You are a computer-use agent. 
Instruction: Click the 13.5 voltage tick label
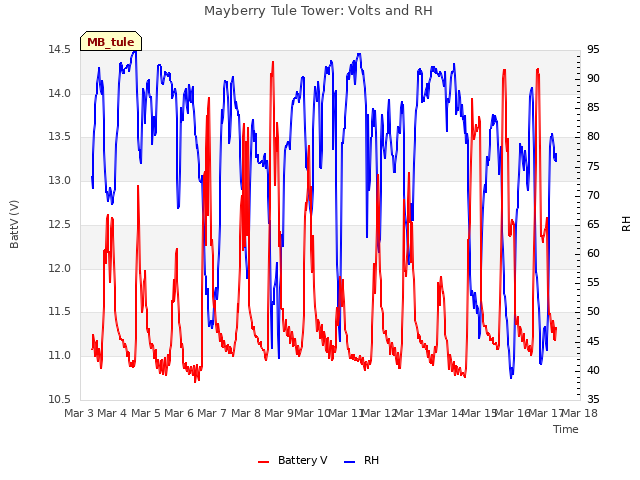[59, 137]
